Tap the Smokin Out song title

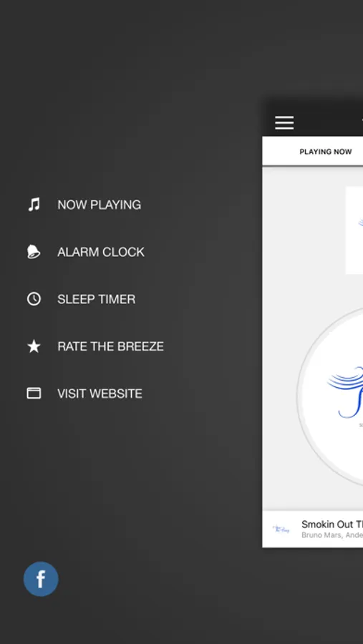332,524
